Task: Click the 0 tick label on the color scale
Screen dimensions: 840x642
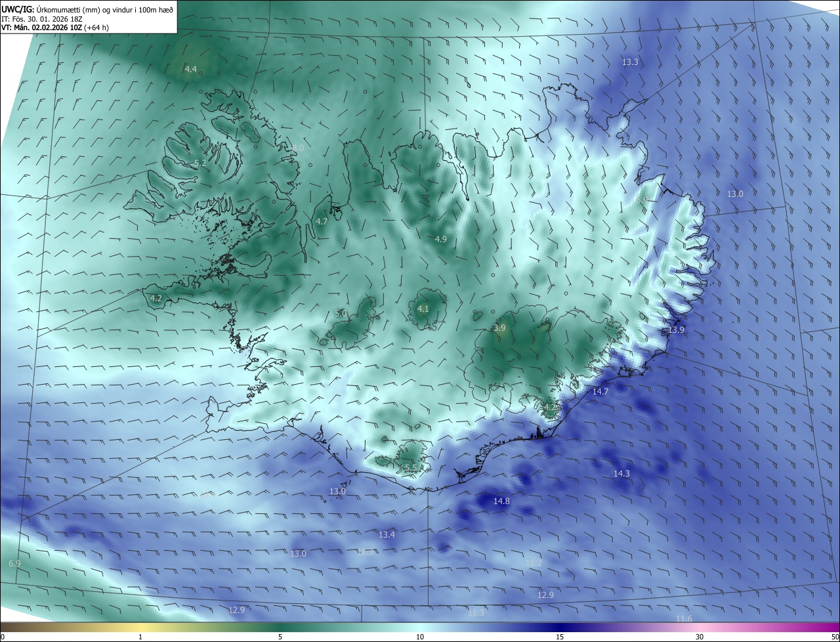Action: coord(3,637)
